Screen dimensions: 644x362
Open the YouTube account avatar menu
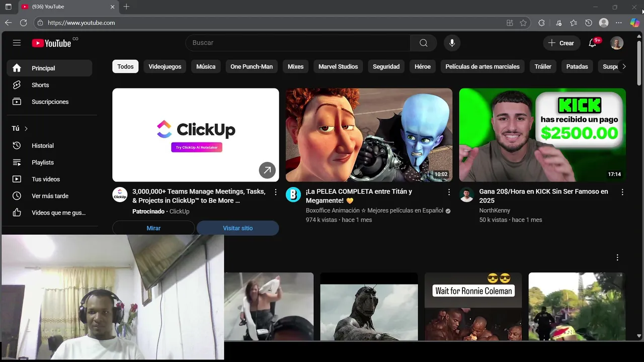click(x=617, y=43)
